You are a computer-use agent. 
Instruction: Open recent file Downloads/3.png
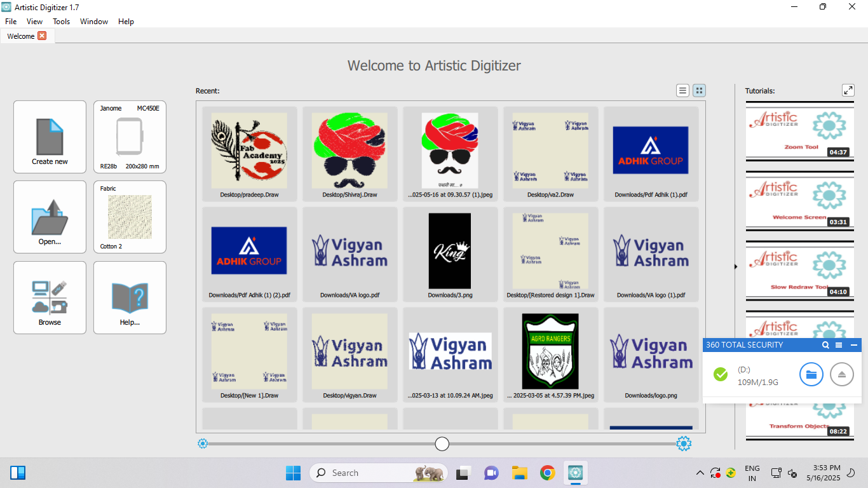pos(451,254)
